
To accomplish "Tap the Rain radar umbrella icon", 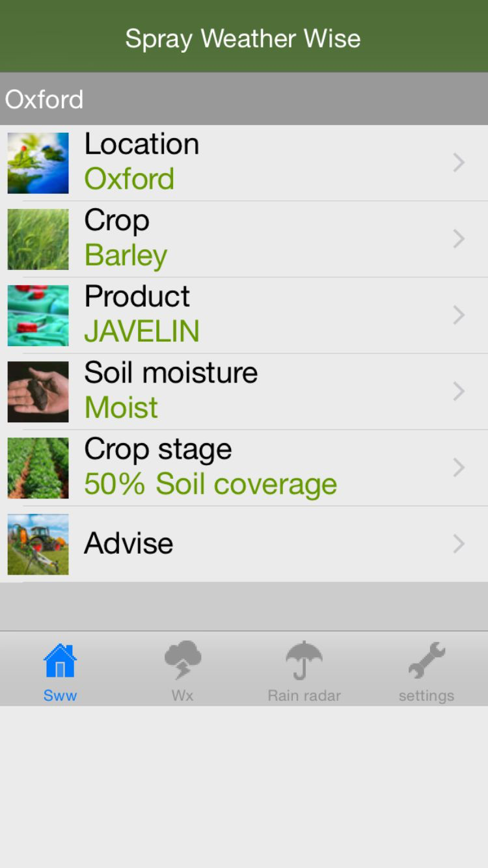I will pyautogui.click(x=304, y=660).
